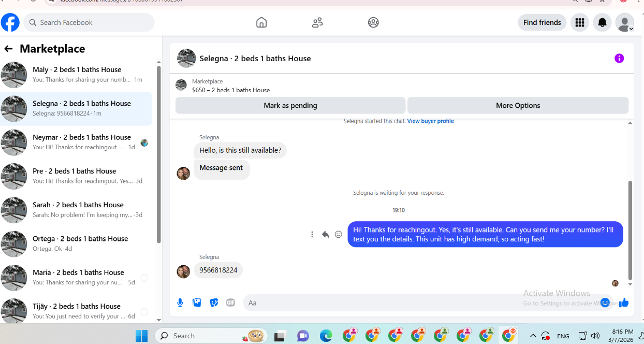Choose a sticker from the composer
Viewport: 644px width, 344px height.
(x=214, y=303)
